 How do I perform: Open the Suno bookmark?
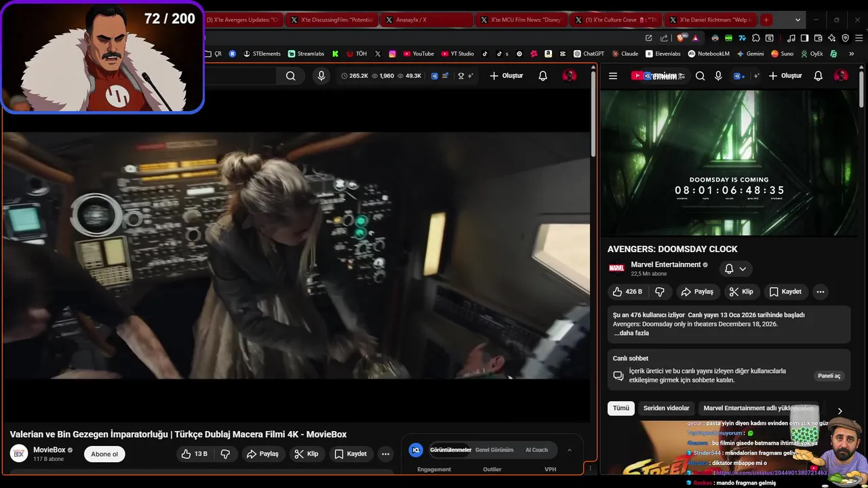[x=782, y=54]
